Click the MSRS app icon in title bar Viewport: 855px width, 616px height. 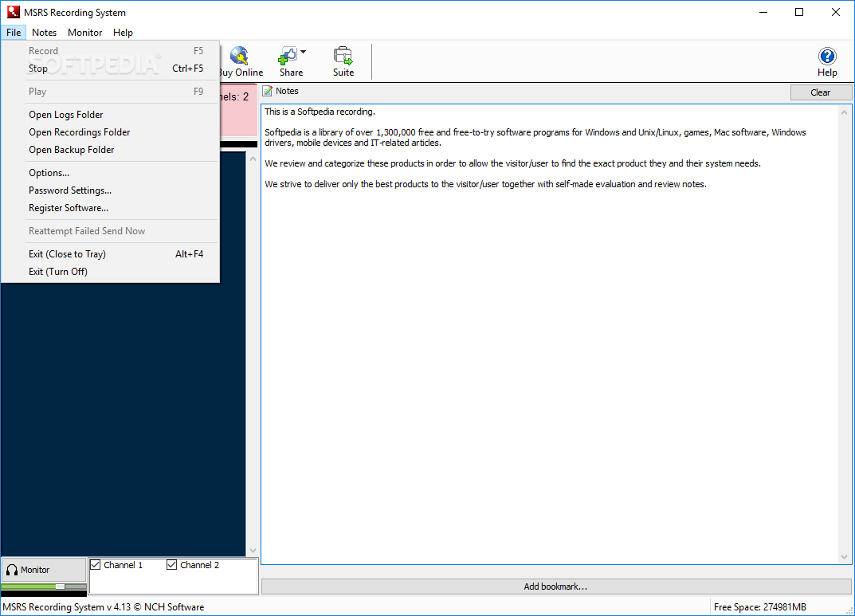pos(14,12)
